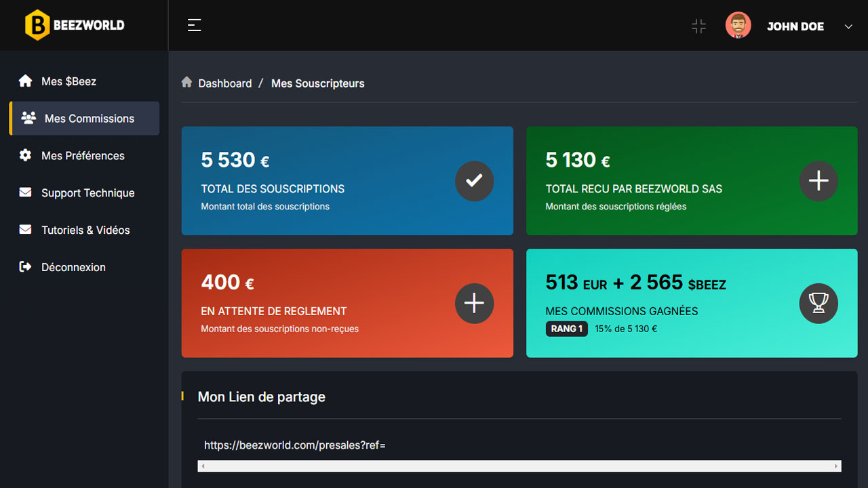Click the plus icon on attente de reglement card
Screen dimensions: 868x488
[x=474, y=304]
